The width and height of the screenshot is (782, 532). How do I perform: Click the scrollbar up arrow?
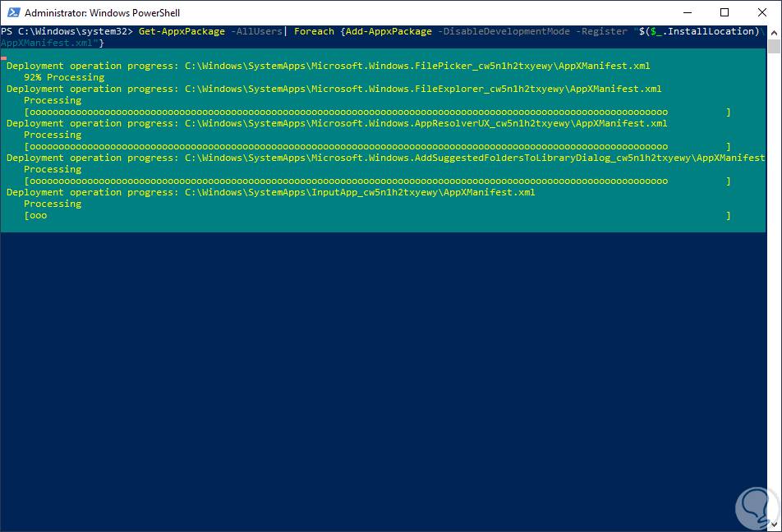774,33
